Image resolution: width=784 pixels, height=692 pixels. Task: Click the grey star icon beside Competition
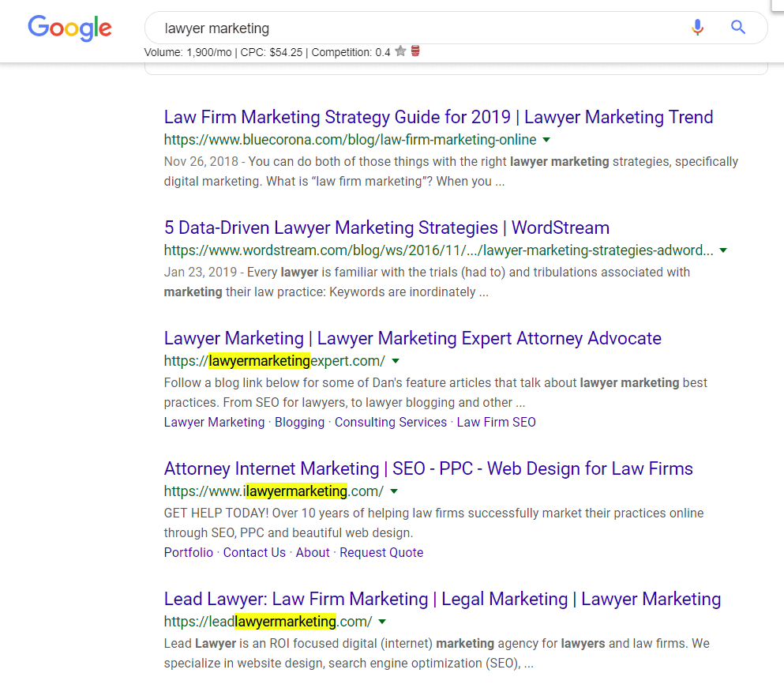(401, 52)
